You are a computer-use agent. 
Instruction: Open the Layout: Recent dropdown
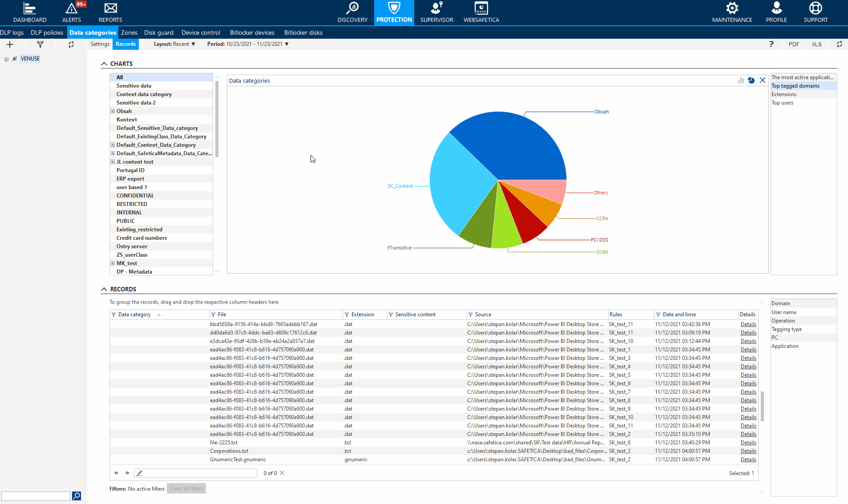(174, 44)
